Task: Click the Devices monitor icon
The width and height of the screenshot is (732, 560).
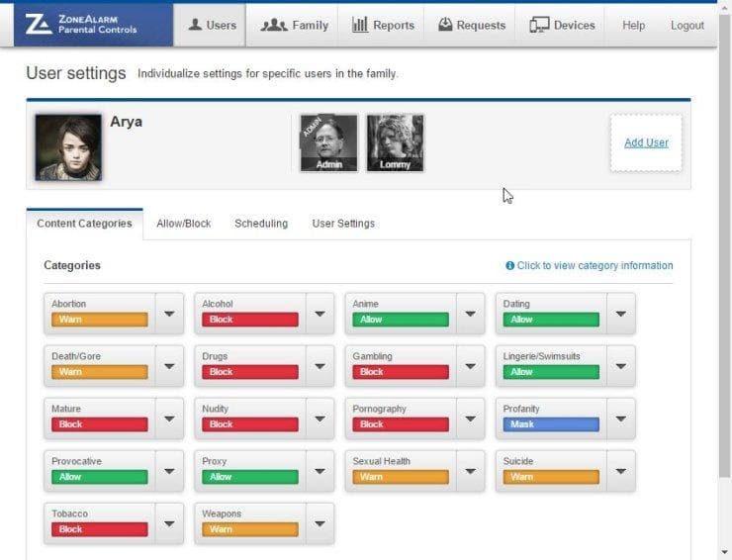Action: (x=539, y=25)
